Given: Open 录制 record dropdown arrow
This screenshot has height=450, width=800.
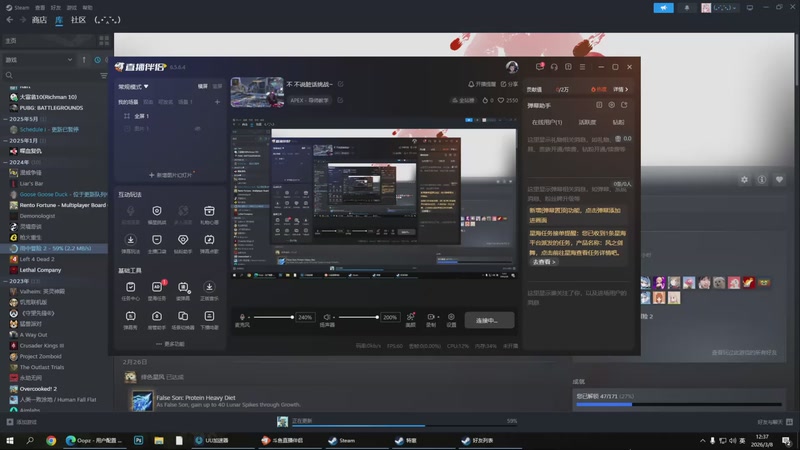Looking at the screenshot, I should coord(438,317).
